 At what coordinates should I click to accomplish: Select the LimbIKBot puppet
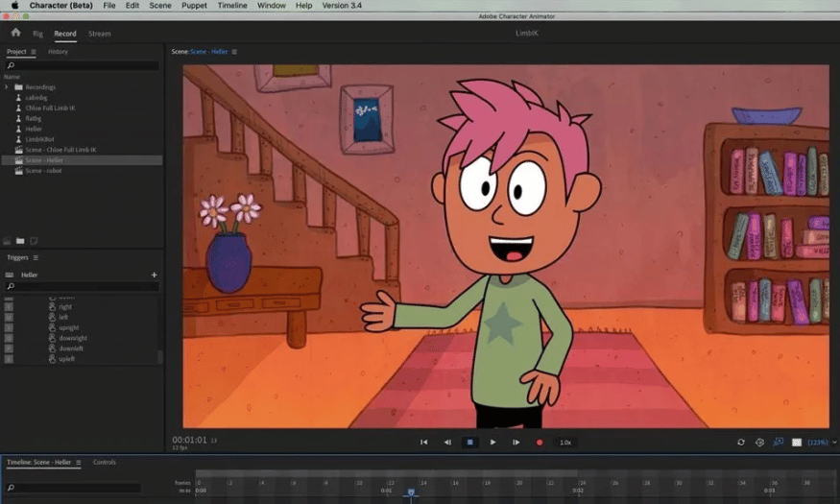(39, 139)
